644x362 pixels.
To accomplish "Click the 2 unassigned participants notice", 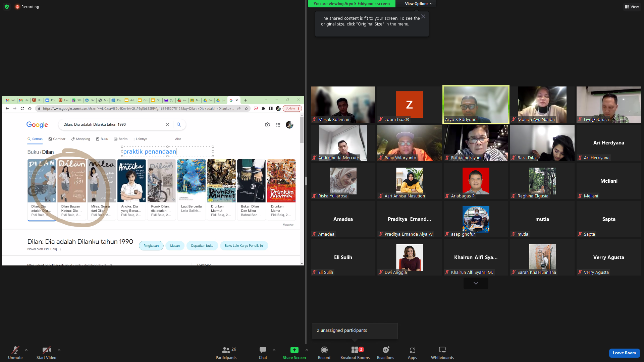I will [x=355, y=330].
